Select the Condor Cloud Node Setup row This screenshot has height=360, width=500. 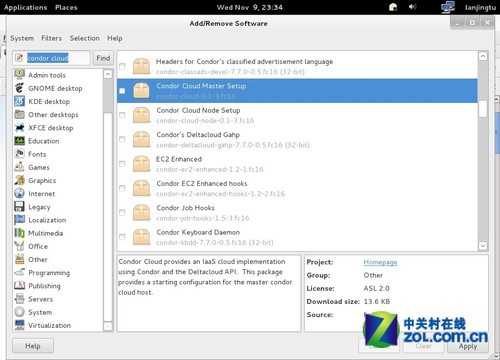coord(297,115)
